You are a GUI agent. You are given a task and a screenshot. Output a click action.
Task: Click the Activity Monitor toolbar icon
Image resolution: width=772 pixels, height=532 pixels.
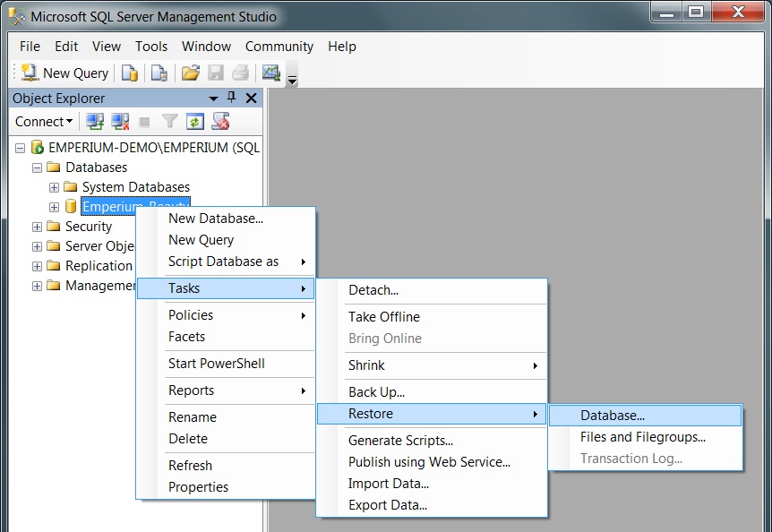point(270,73)
